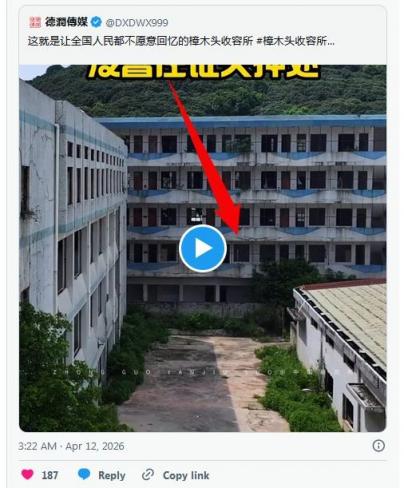This screenshot has width=404, height=488.
Task: Click the red arrow overlay in video
Action: coord(206,158)
